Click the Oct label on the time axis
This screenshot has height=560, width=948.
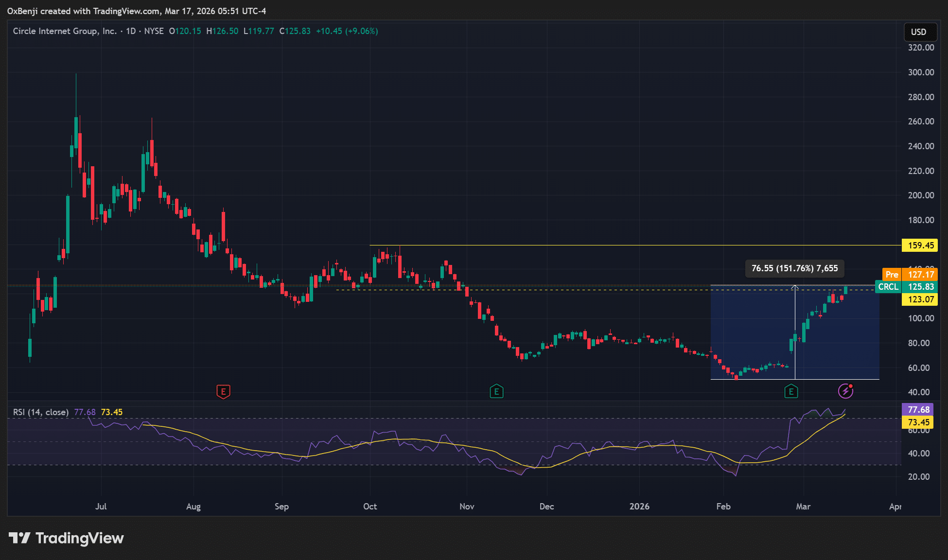[370, 507]
